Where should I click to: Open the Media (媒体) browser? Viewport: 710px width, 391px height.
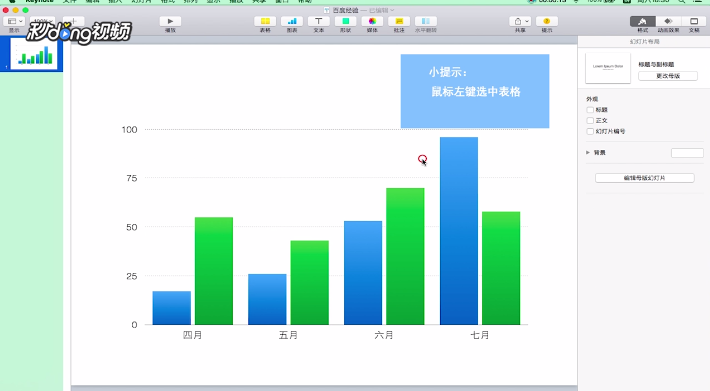tap(372, 21)
